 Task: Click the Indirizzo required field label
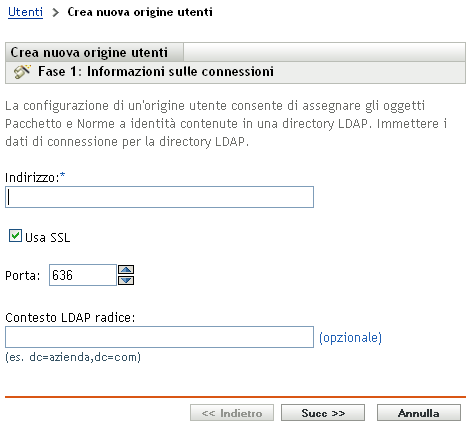[35, 177]
